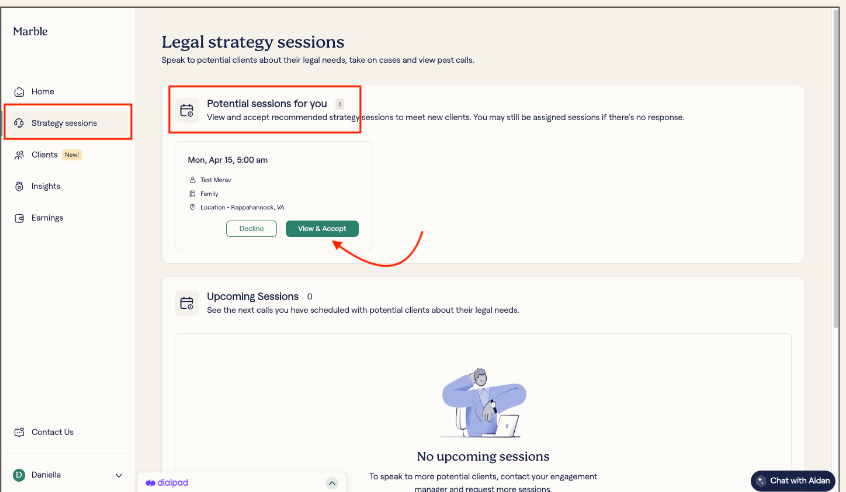The image size is (846, 492).
Task: Decline the Apr 15 session
Action: [251, 229]
